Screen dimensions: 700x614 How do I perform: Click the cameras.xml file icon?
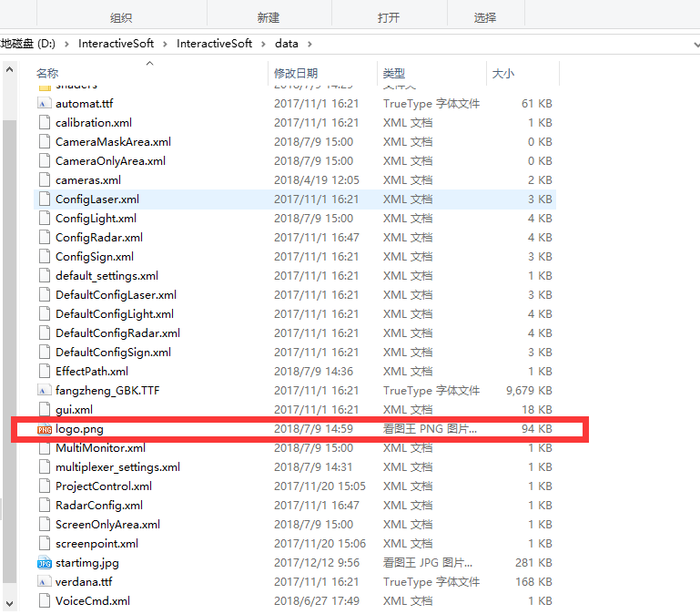pyautogui.click(x=44, y=180)
